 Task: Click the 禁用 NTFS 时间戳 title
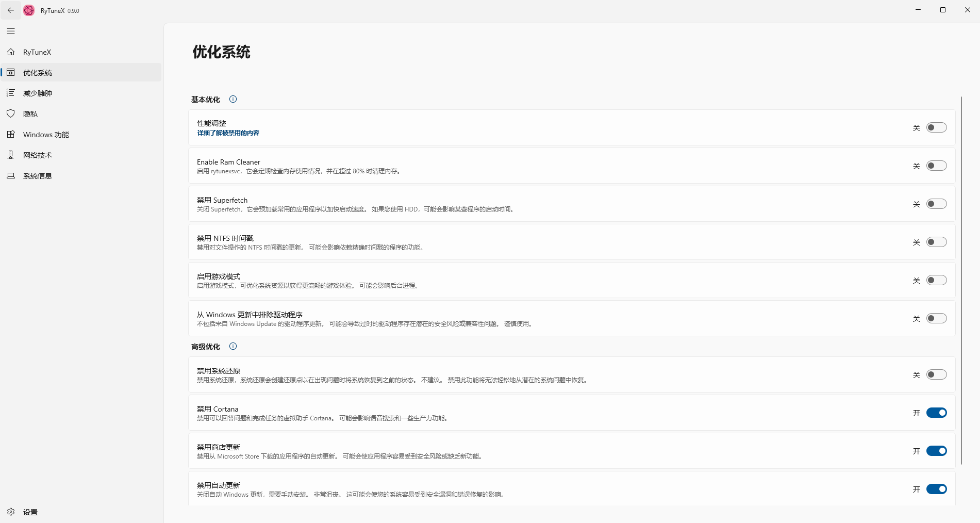click(x=225, y=238)
